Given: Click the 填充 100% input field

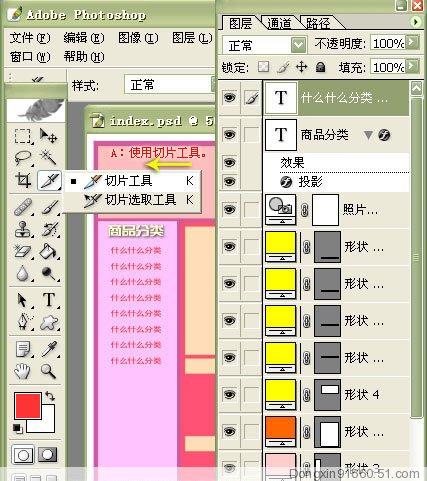Looking at the screenshot, I should (388, 67).
